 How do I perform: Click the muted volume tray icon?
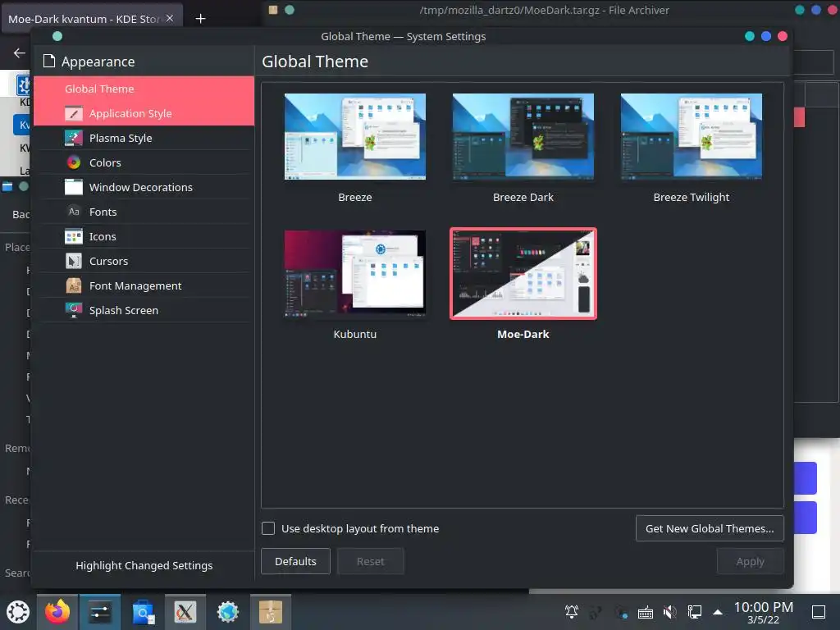pyautogui.click(x=669, y=612)
